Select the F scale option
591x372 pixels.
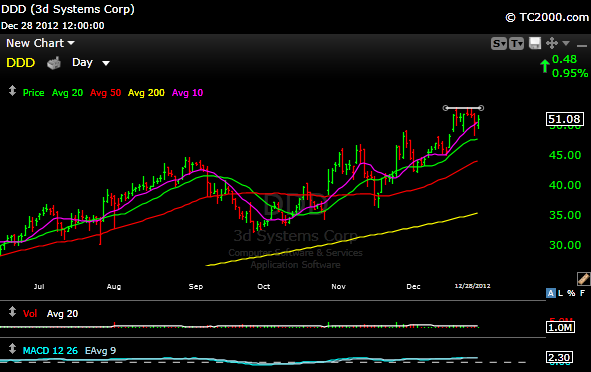click(x=582, y=293)
